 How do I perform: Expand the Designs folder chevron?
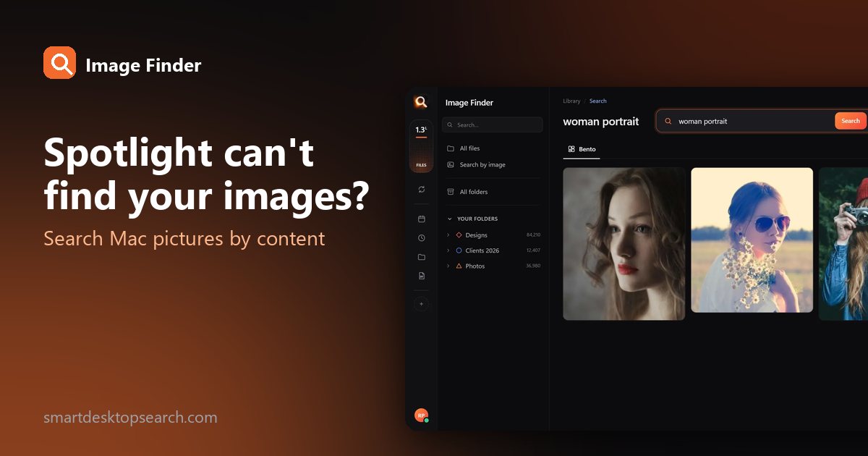[x=448, y=235]
